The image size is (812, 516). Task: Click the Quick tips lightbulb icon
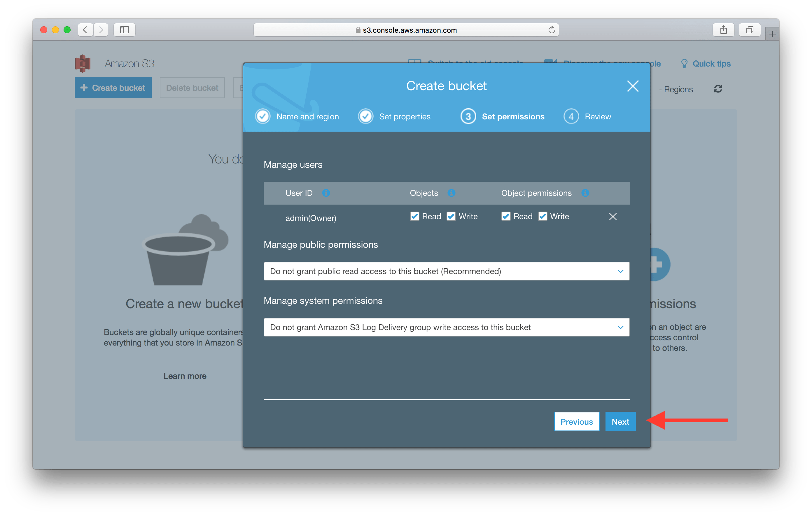(684, 63)
